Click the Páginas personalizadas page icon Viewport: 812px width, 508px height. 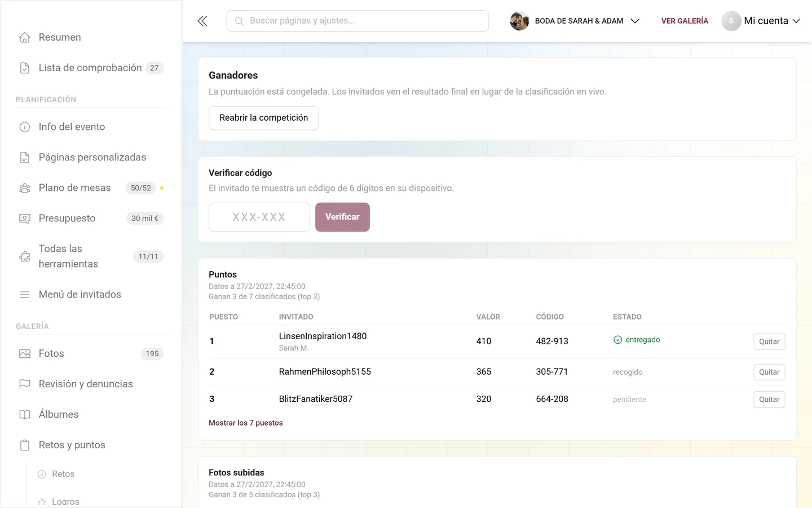point(25,157)
